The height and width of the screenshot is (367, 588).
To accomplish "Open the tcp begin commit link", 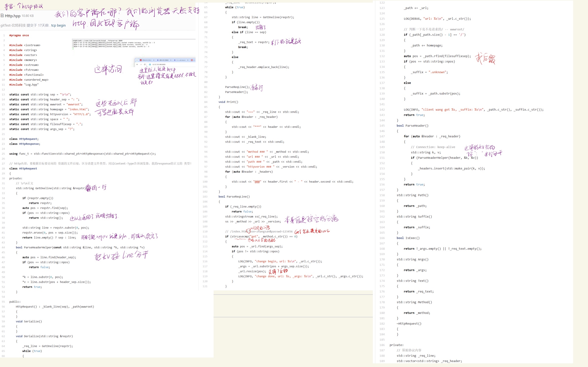I will pyautogui.click(x=58, y=25).
